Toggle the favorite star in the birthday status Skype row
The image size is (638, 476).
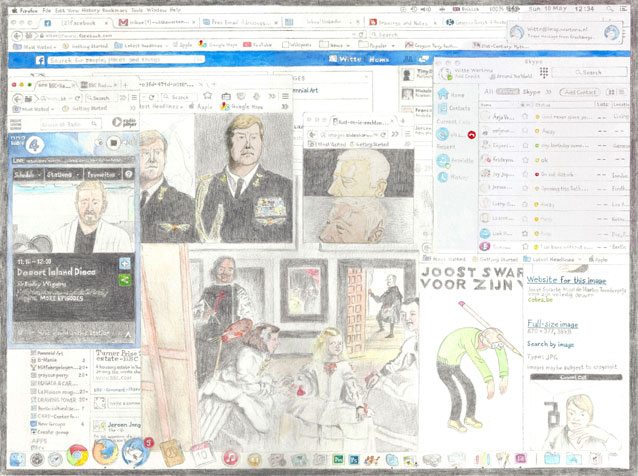point(525,145)
